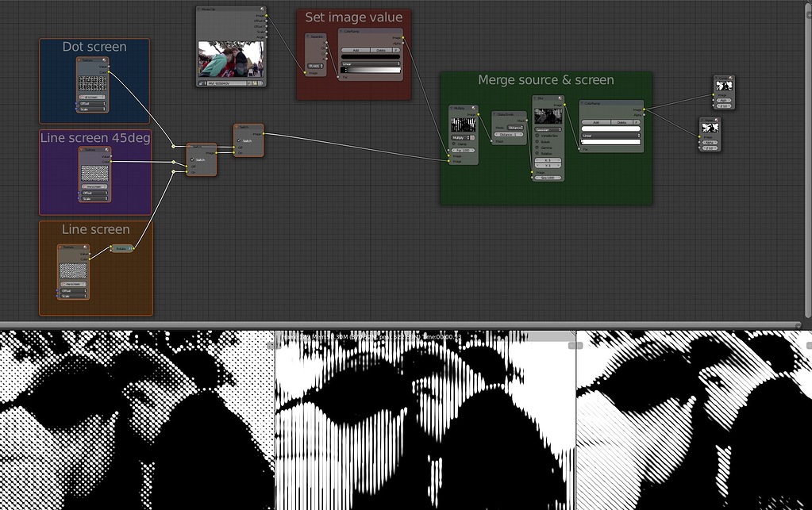The height and width of the screenshot is (510, 812).
Task: Open the Gaussian filter type dropdown in Blur
Action: coord(548,130)
